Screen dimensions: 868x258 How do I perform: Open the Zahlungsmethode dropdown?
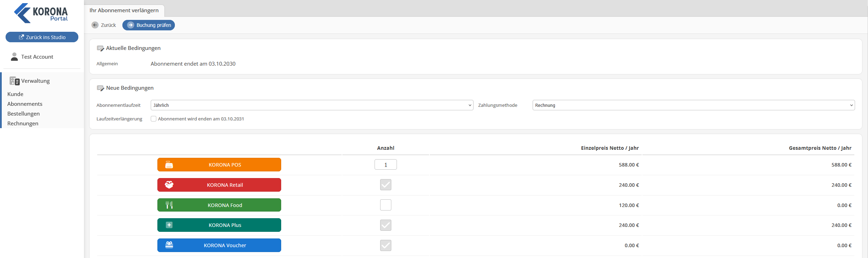pyautogui.click(x=693, y=105)
